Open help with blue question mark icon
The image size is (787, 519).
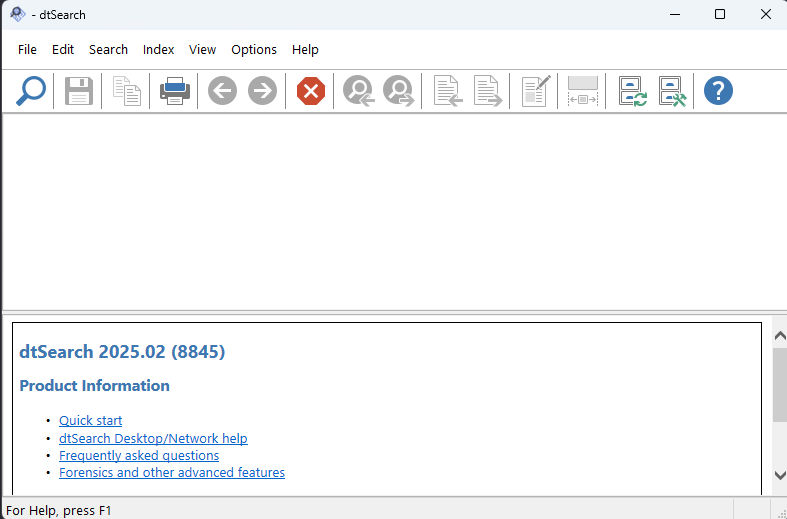pos(718,91)
